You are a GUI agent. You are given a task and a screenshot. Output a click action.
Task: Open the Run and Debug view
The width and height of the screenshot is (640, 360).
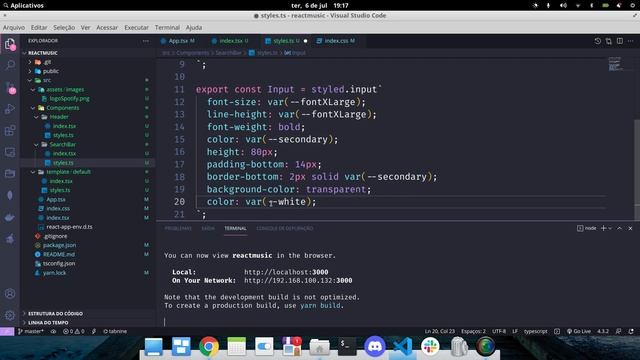pyautogui.click(x=10, y=109)
